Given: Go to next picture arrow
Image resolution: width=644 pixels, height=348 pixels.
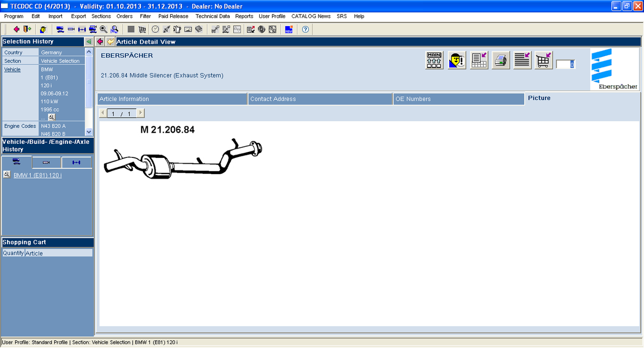Looking at the screenshot, I should [140, 114].
